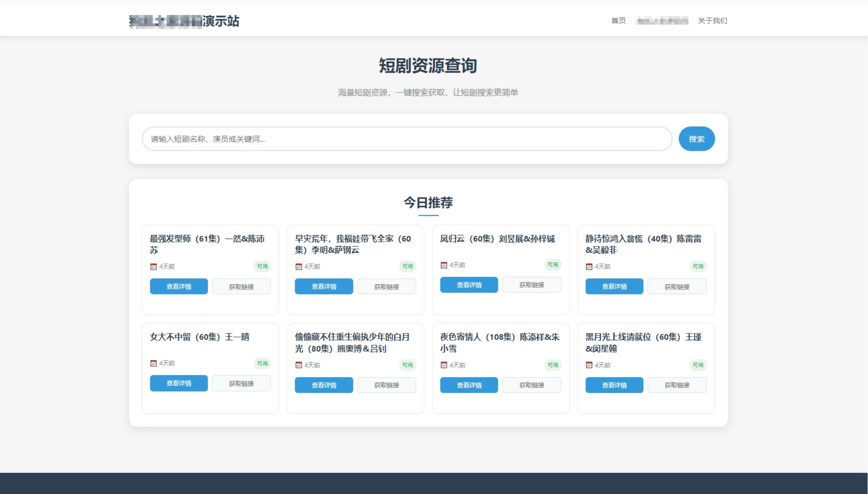
Task: Click the calendar icon on 旱灾荒年 card
Action: (x=299, y=267)
